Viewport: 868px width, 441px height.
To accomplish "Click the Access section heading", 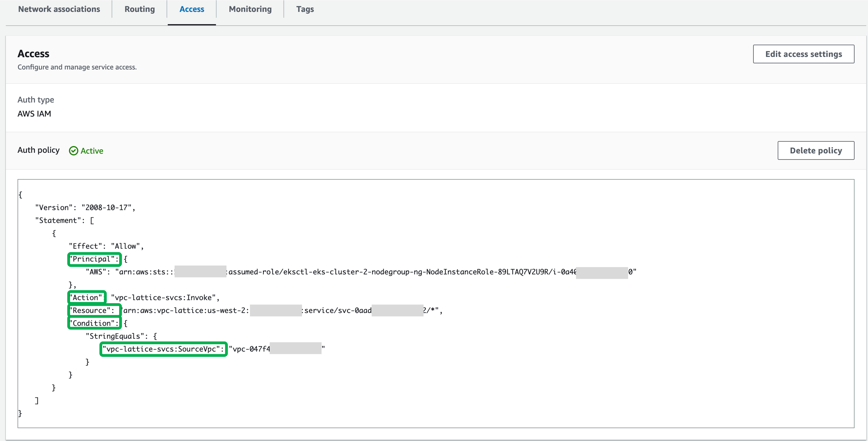I will (x=33, y=53).
